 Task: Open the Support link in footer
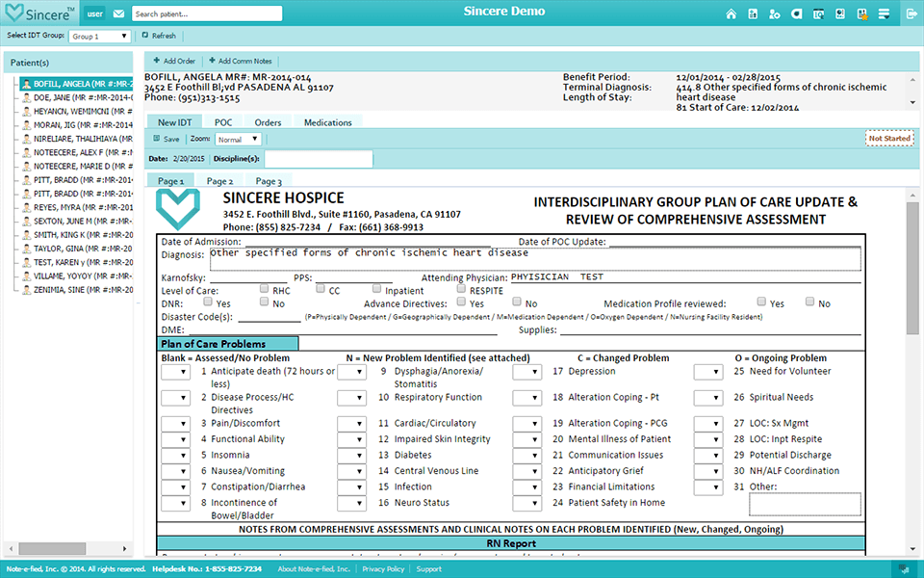[428, 569]
